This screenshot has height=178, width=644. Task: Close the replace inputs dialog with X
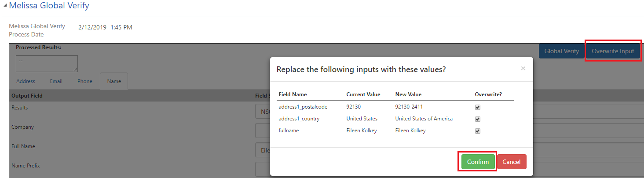tap(523, 69)
